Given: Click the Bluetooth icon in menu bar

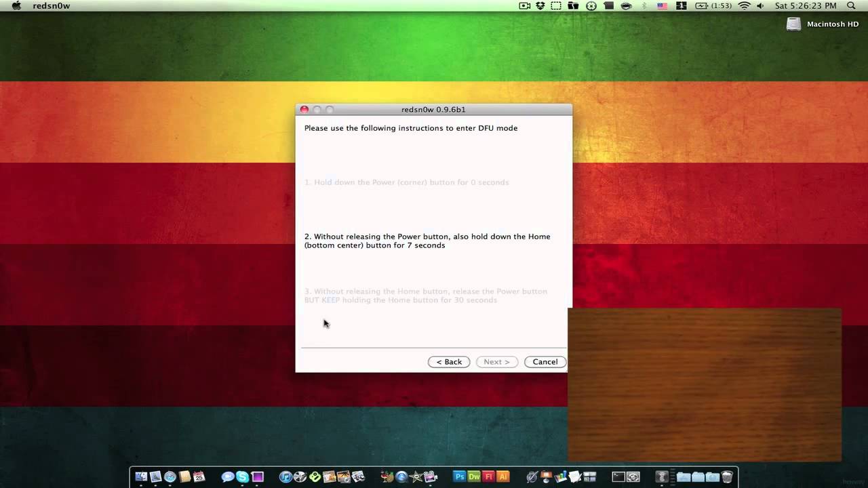Looking at the screenshot, I should tap(644, 5).
